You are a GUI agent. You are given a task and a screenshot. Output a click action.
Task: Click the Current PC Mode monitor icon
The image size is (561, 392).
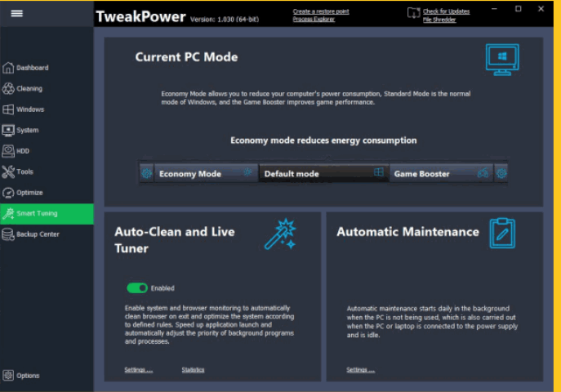[x=502, y=60]
